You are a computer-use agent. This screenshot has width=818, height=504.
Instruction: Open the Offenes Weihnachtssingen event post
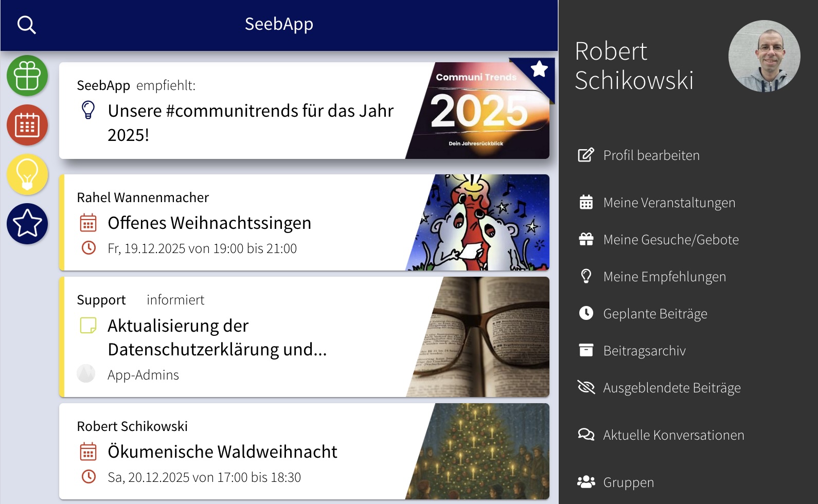(x=304, y=223)
